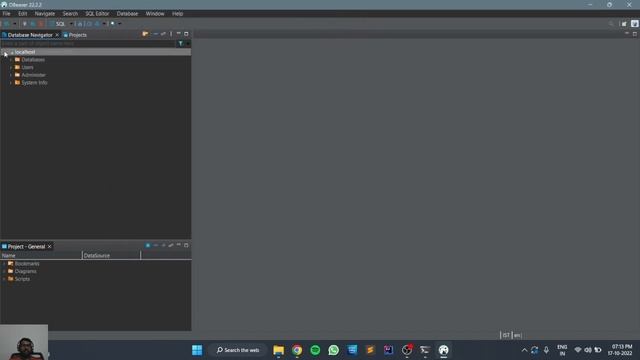Select the DBeaver perspective icon top right
Screen dimensions: 640x360
point(634,24)
